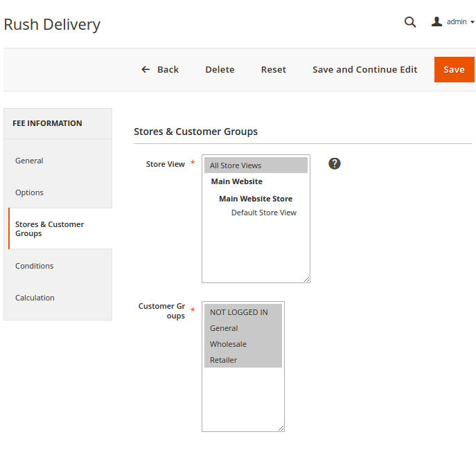The image size is (476, 450).
Task: Click Store View list resize handle
Action: pos(306,279)
